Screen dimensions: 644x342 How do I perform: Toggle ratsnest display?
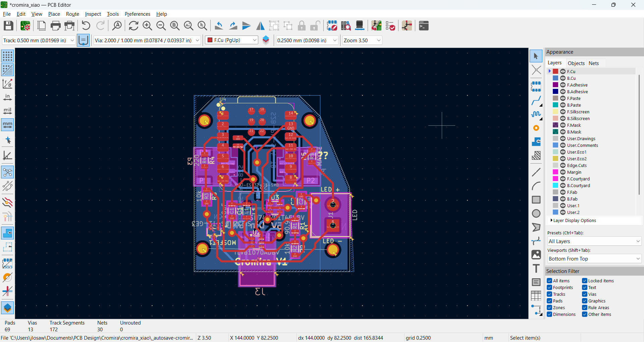[7, 172]
